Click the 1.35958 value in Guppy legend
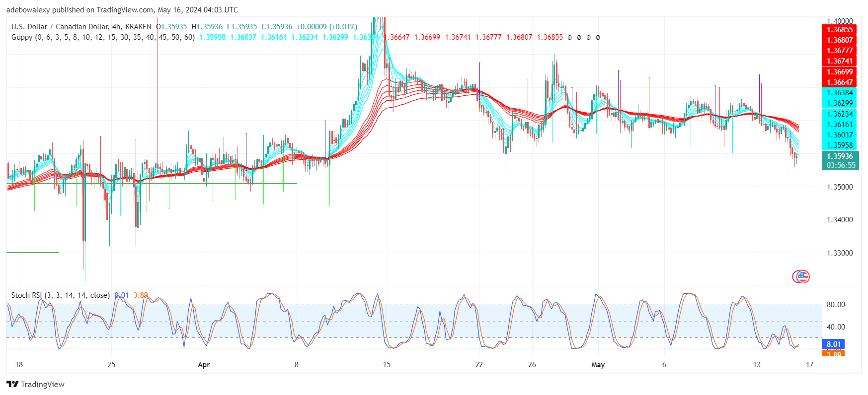This screenshot has width=868, height=395. tap(213, 37)
